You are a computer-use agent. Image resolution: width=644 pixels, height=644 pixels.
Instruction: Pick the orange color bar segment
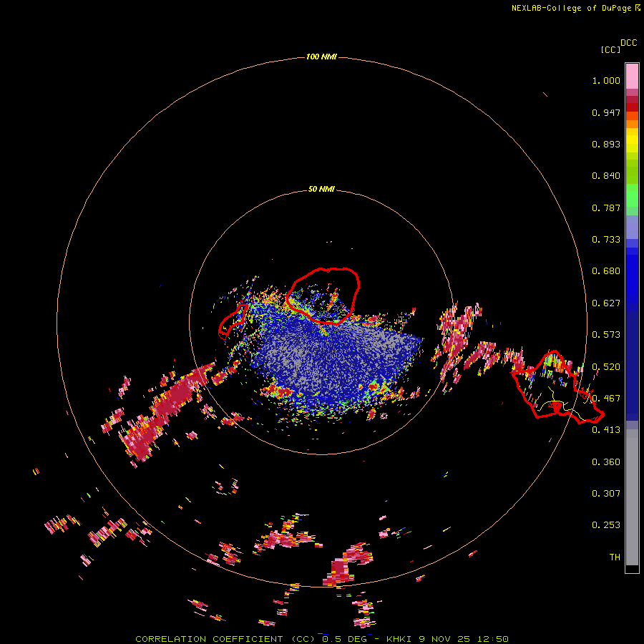[632, 124]
